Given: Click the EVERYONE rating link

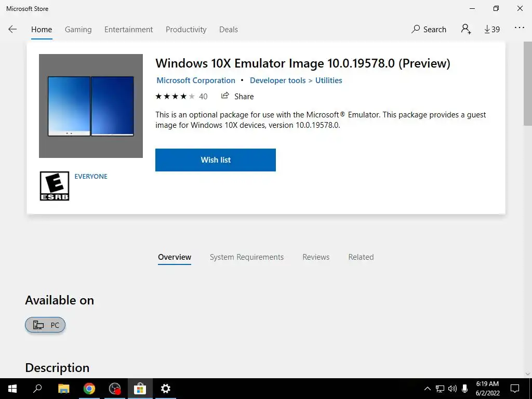Looking at the screenshot, I should [x=91, y=177].
